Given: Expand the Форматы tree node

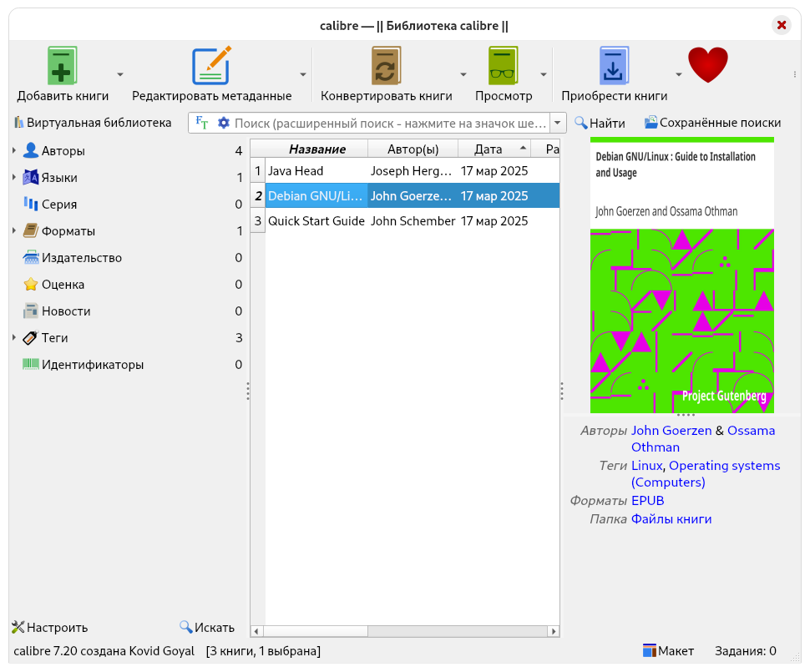Looking at the screenshot, I should (14, 230).
